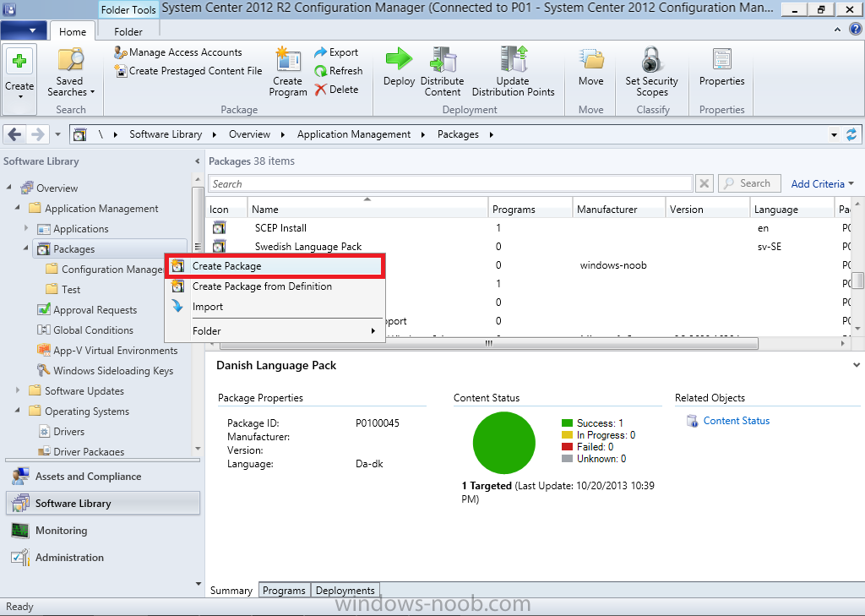The image size is (865, 616).
Task: Click the Add Criteria link
Action: click(822, 184)
